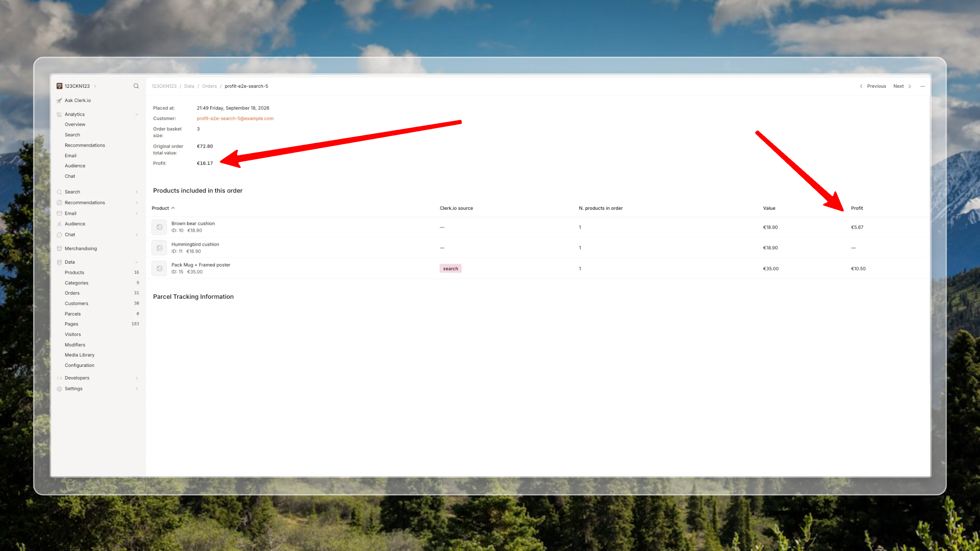Open Configuration in sidebar
This screenshot has height=551, width=980.
[79, 366]
